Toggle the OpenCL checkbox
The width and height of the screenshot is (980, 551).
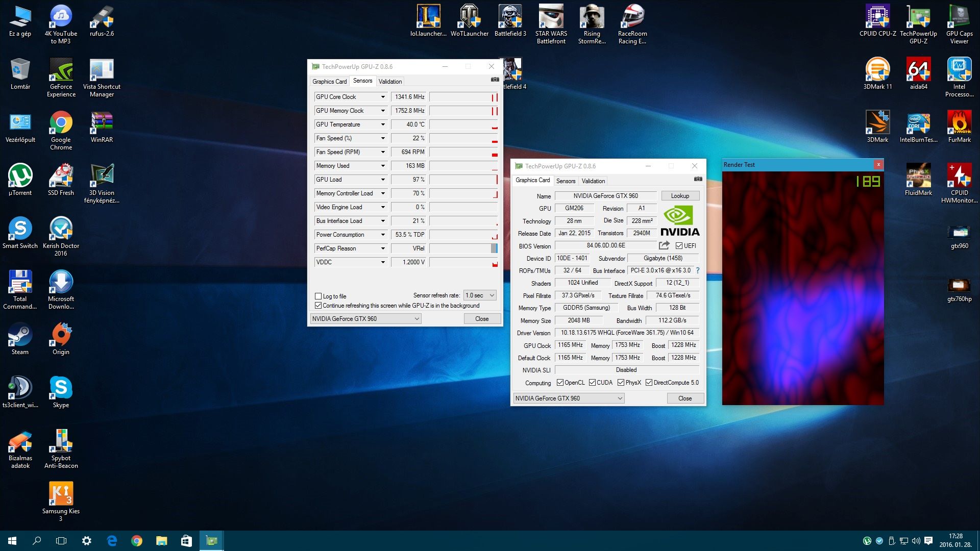560,383
